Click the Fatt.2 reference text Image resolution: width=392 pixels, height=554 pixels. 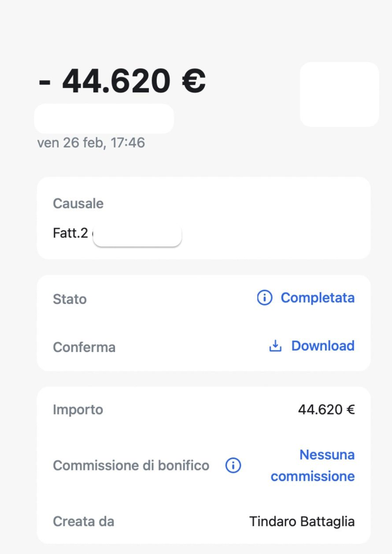70,233
